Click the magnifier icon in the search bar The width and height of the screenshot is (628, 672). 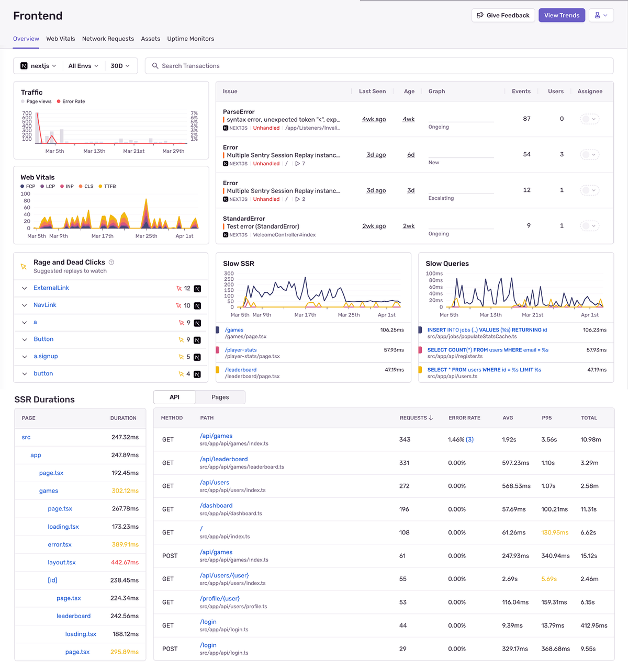155,65
